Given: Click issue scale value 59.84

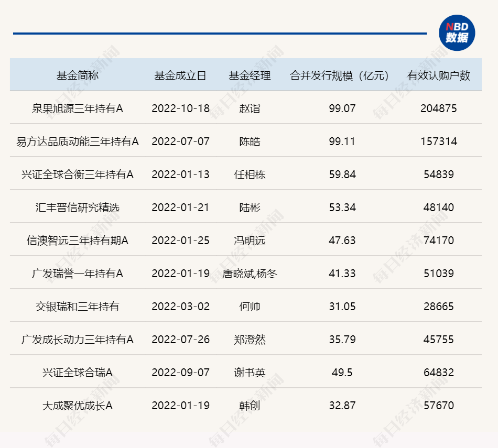Looking at the screenshot, I should tap(342, 174).
